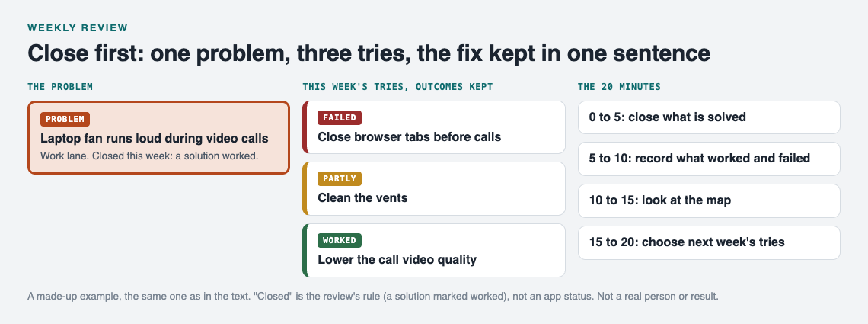Open the Laptop fan runs loud problem card
Viewport: 868px width, 324px height.
click(x=158, y=137)
